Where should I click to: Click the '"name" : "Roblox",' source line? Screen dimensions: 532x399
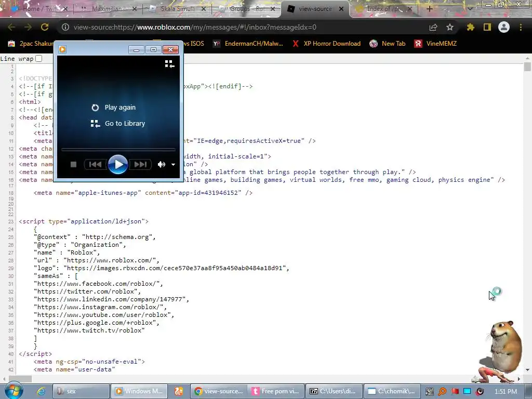coord(67,252)
